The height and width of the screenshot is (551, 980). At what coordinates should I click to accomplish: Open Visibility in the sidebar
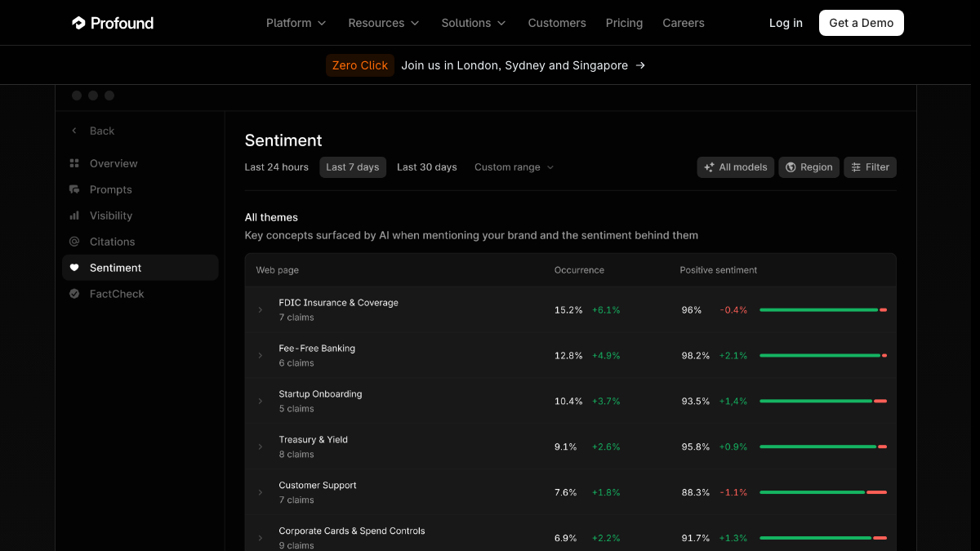[x=140, y=216]
